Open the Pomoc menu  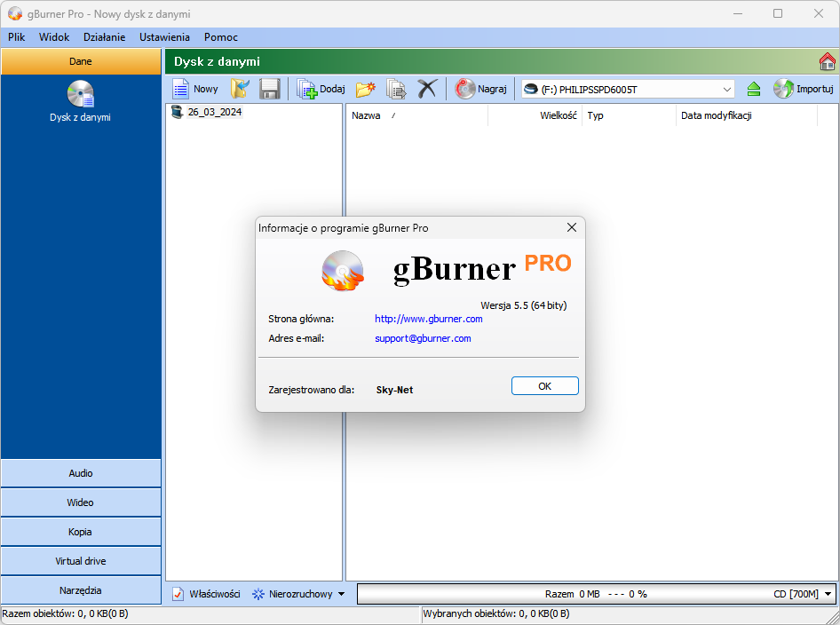[221, 37]
